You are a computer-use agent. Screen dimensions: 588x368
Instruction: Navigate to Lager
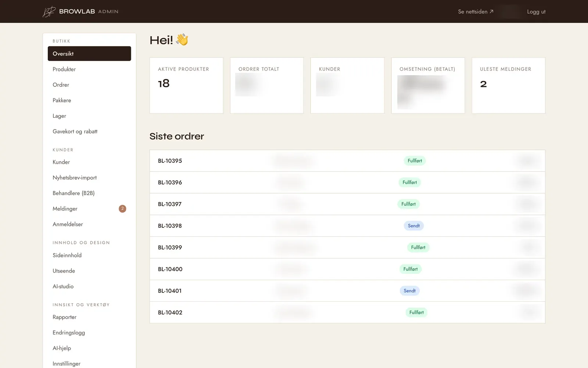pos(89,116)
